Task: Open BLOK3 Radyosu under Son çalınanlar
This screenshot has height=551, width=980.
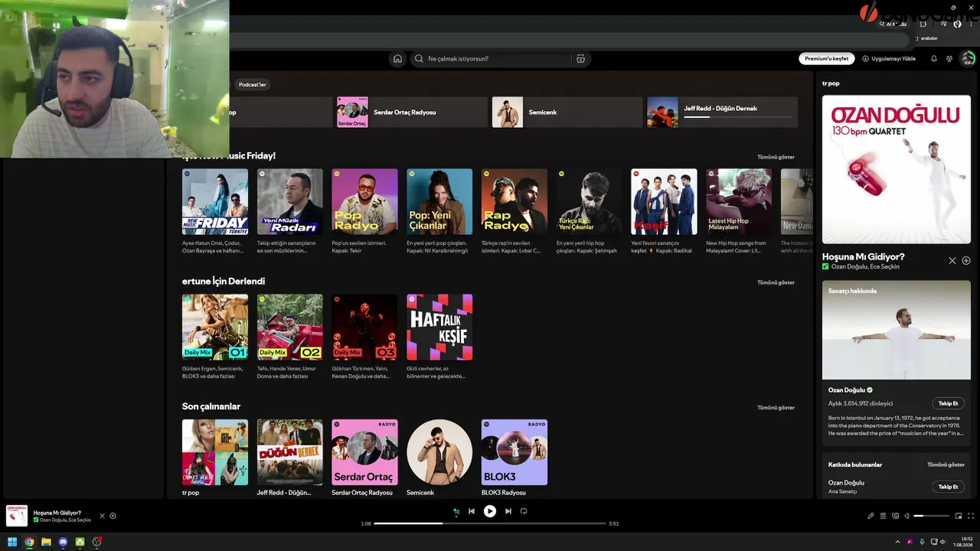Action: tap(514, 458)
